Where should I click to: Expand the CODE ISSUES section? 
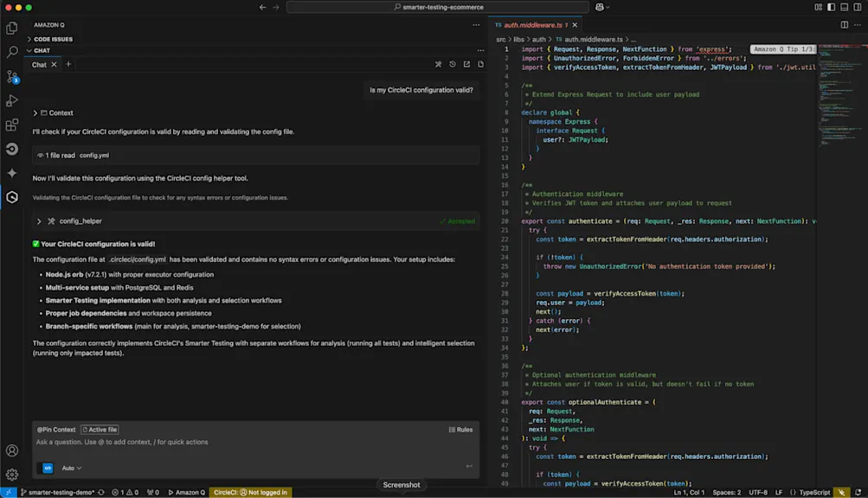point(53,39)
